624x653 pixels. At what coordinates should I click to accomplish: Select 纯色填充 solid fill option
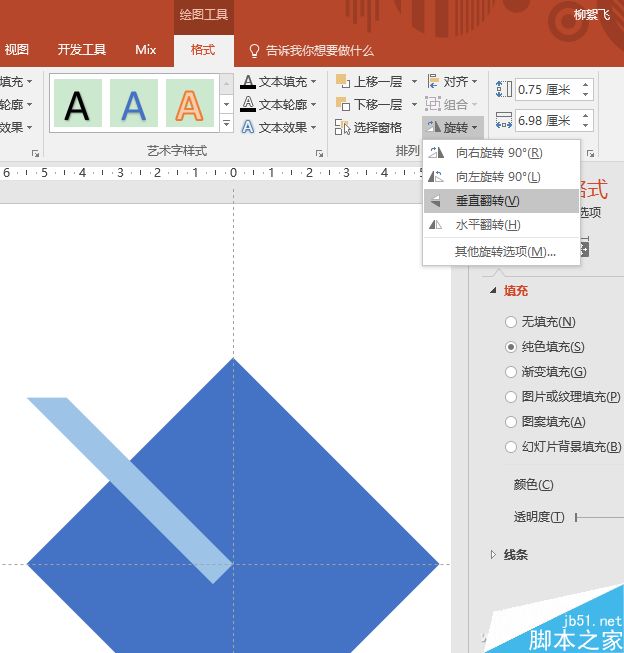pos(511,347)
